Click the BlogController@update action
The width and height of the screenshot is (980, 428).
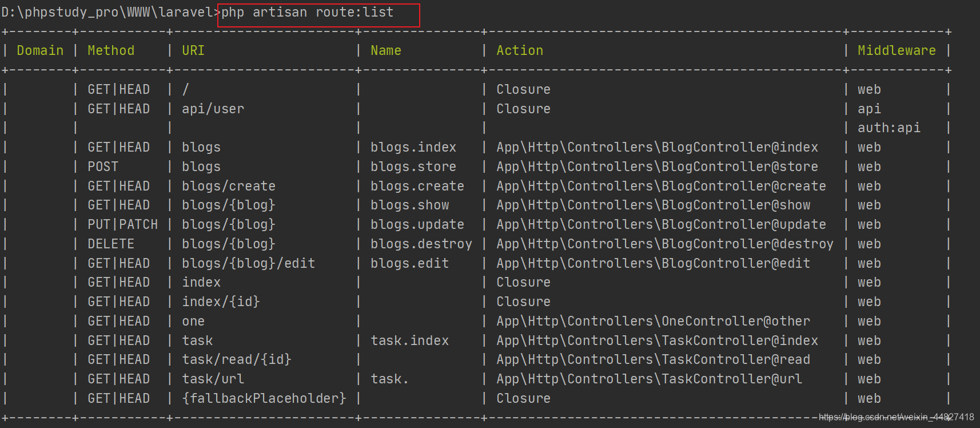point(661,224)
